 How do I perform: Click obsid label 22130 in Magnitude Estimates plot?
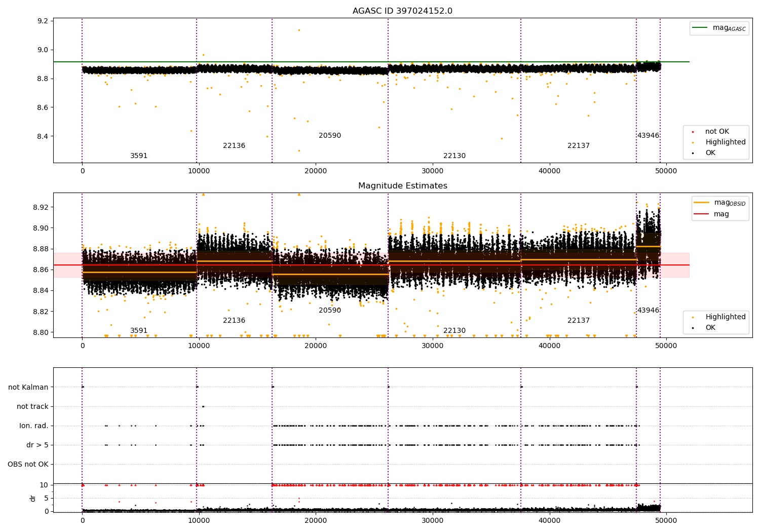[x=454, y=331]
